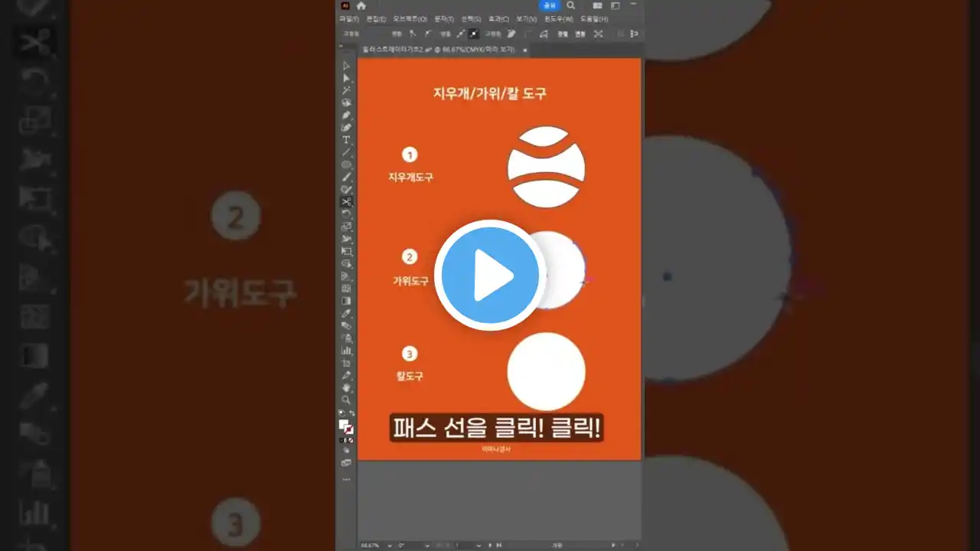980x551 pixels.
Task: Select the Scissors tool
Action: (347, 201)
